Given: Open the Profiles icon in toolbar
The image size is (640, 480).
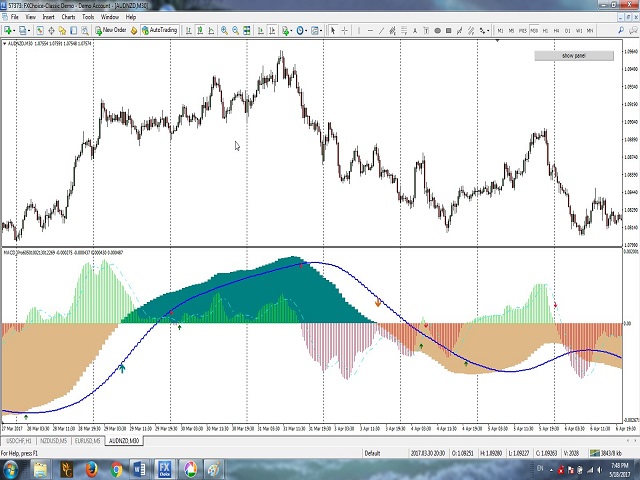Looking at the screenshot, I should tap(22, 31).
